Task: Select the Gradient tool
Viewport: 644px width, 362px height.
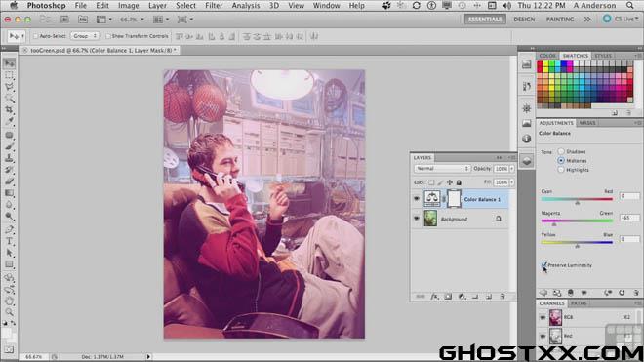Action: [x=10, y=193]
